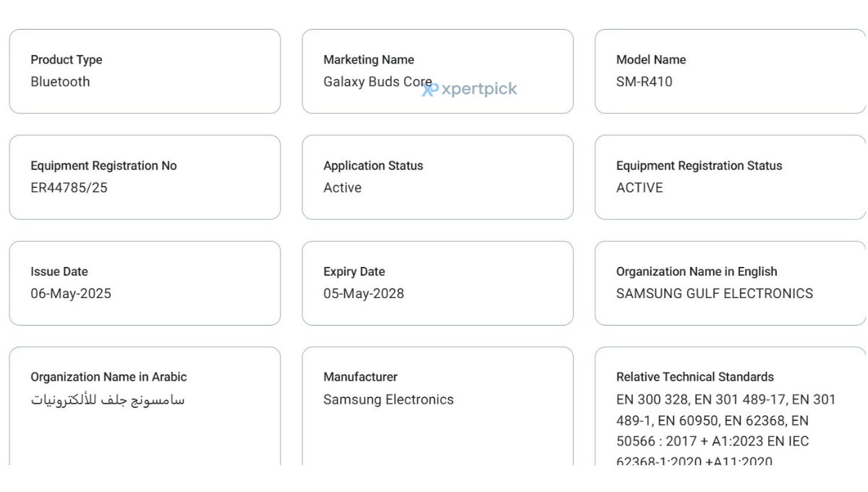This screenshot has width=868, height=492.
Task: Click the 'Manufacturer' label
Action: 360,377
